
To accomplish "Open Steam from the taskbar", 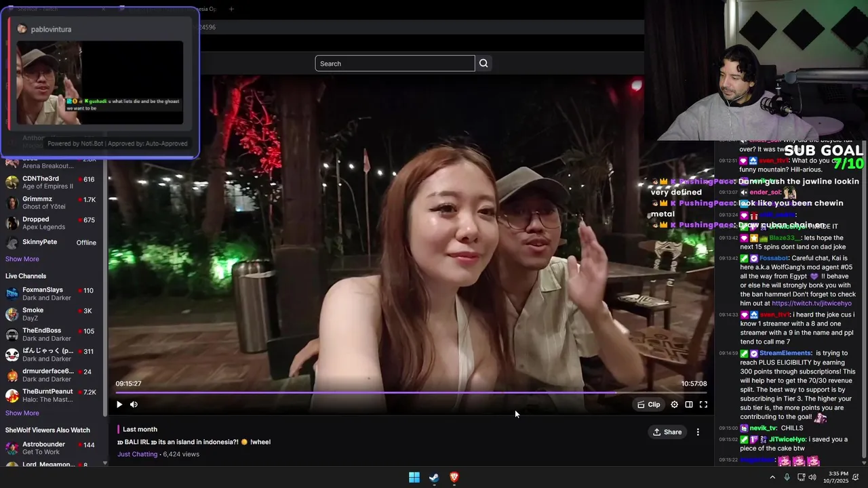I will 434,477.
